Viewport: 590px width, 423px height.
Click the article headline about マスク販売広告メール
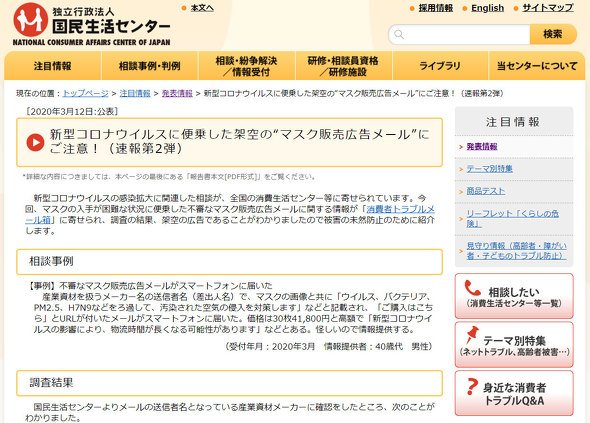(239, 142)
